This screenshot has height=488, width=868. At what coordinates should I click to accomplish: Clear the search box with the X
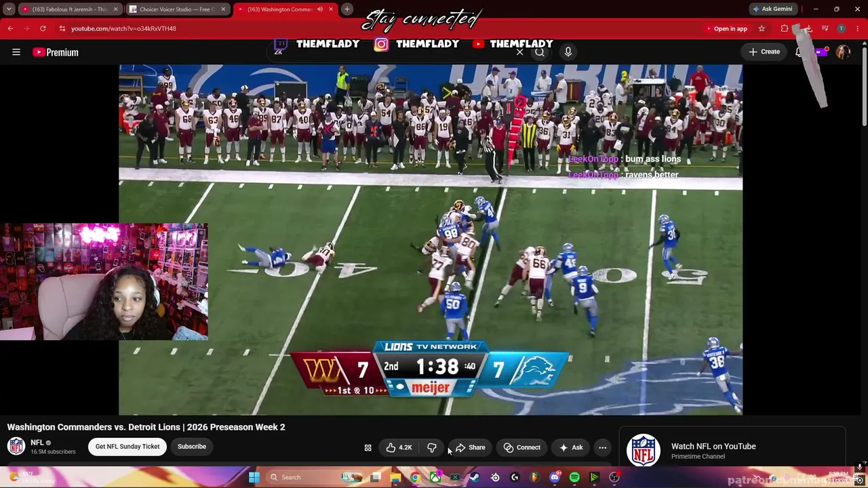(x=520, y=52)
